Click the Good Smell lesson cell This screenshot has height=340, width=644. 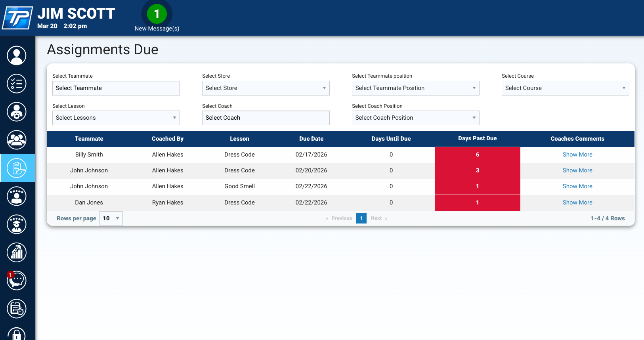(x=240, y=186)
